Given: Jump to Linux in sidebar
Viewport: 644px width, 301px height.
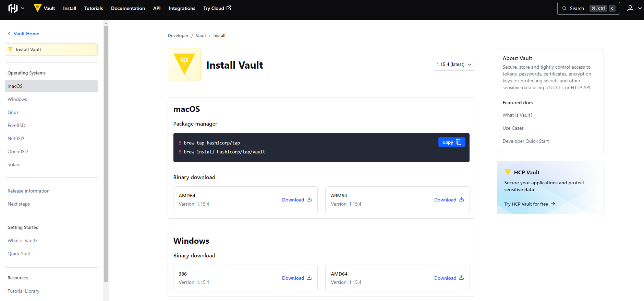Looking at the screenshot, I should pos(13,112).
